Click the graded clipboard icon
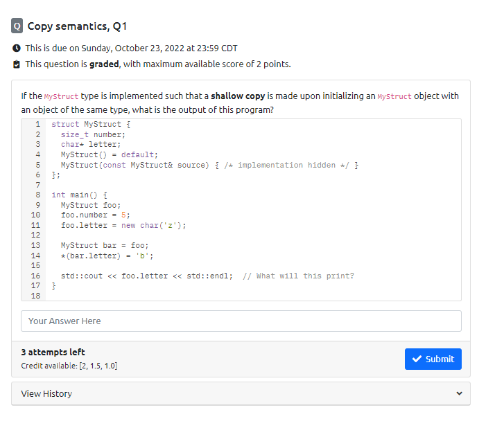This screenshot has height=428, width=504. [17, 64]
